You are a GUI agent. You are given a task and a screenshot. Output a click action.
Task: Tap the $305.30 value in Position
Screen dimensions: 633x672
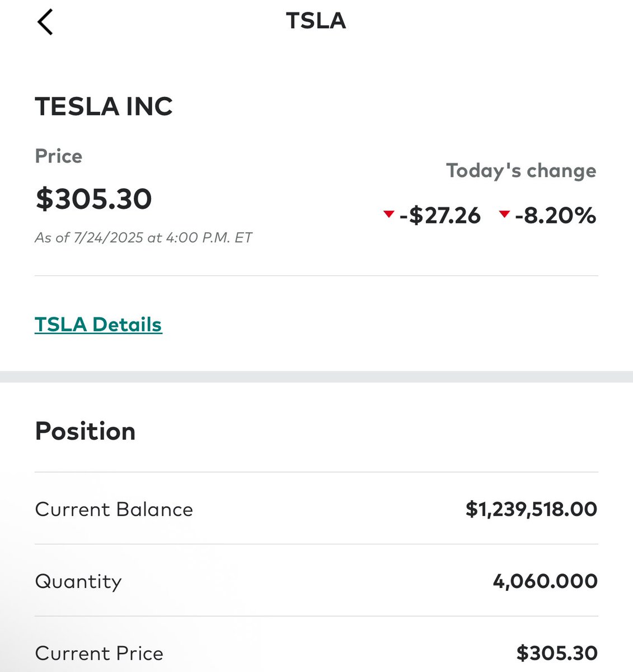pos(557,653)
